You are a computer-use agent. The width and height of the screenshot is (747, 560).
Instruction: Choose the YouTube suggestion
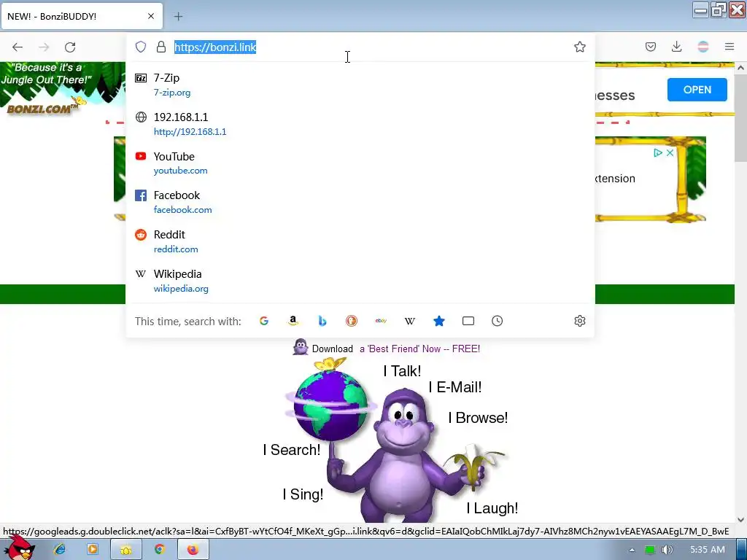360,163
